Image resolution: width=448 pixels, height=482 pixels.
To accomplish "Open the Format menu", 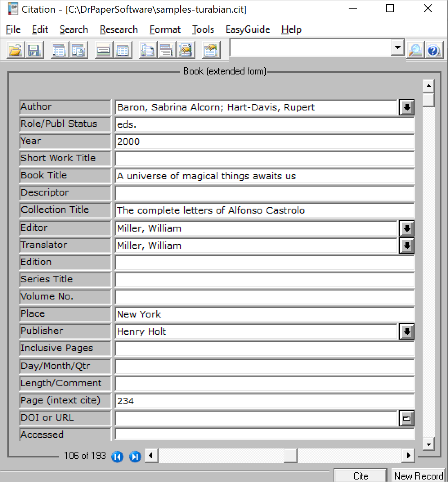I will [x=165, y=29].
